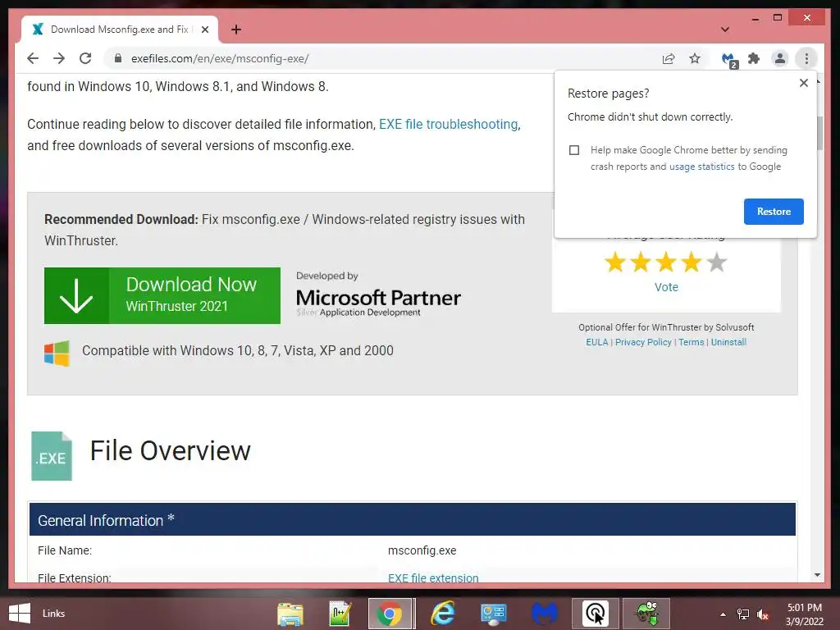Open the Windows Start menu

tap(20, 614)
